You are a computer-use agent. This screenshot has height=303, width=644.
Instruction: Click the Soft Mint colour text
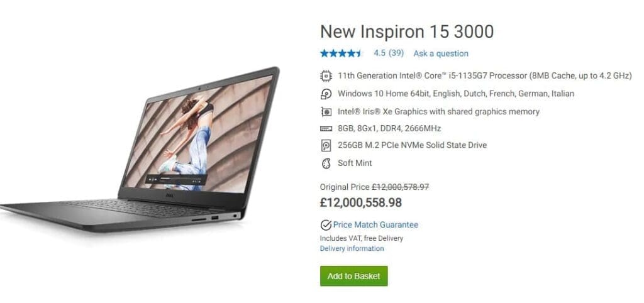point(355,163)
